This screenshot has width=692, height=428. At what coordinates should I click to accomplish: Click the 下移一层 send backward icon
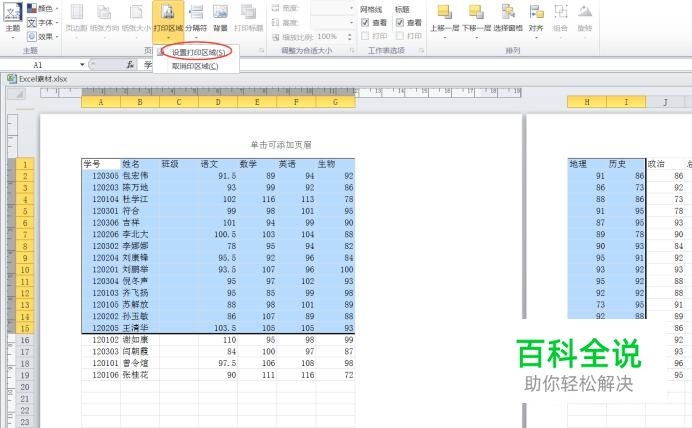476,12
